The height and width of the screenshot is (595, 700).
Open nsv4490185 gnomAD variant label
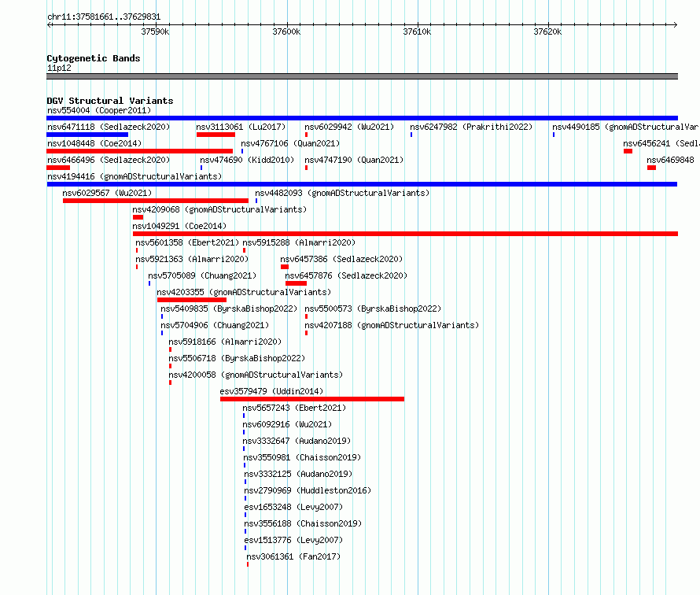[x=625, y=127]
